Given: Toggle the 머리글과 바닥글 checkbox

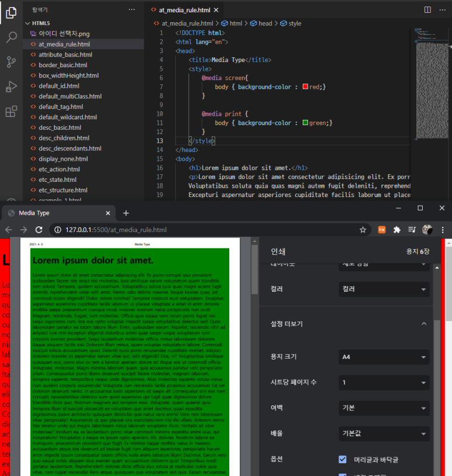Looking at the screenshot, I should tap(343, 459).
